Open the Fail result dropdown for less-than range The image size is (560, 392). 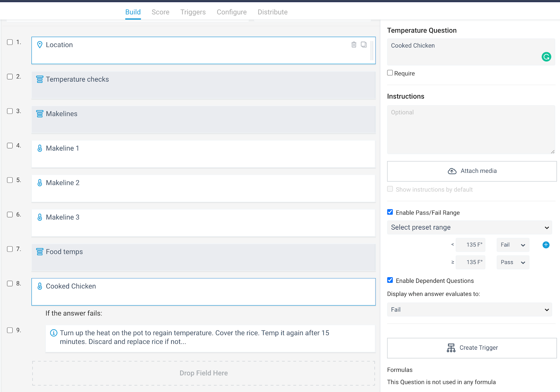pyautogui.click(x=513, y=245)
